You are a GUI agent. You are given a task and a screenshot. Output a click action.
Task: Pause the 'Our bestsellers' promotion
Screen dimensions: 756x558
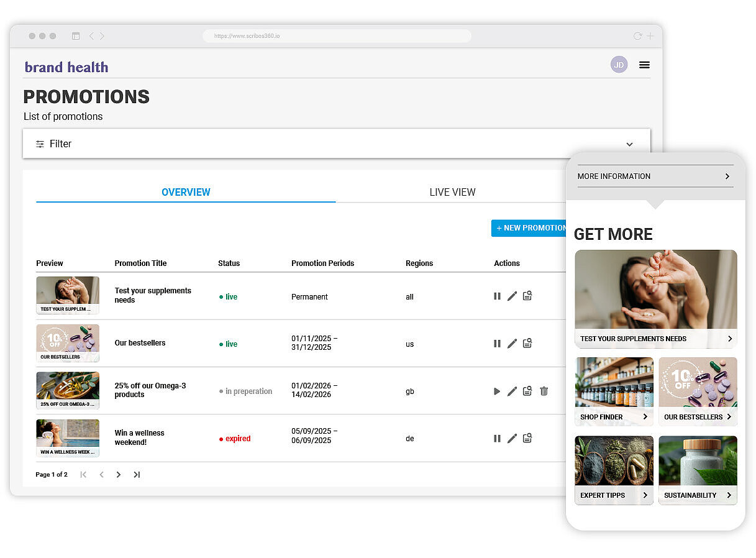497,344
